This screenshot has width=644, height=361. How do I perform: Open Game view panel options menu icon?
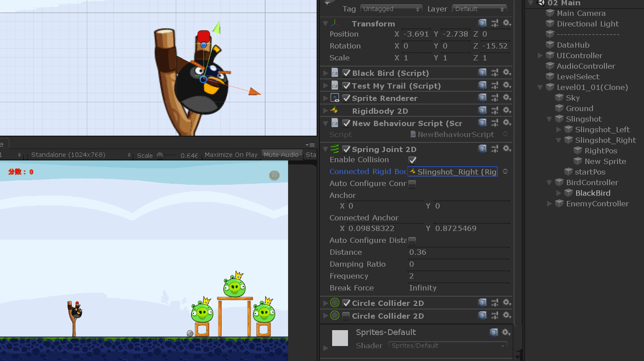[x=310, y=145]
